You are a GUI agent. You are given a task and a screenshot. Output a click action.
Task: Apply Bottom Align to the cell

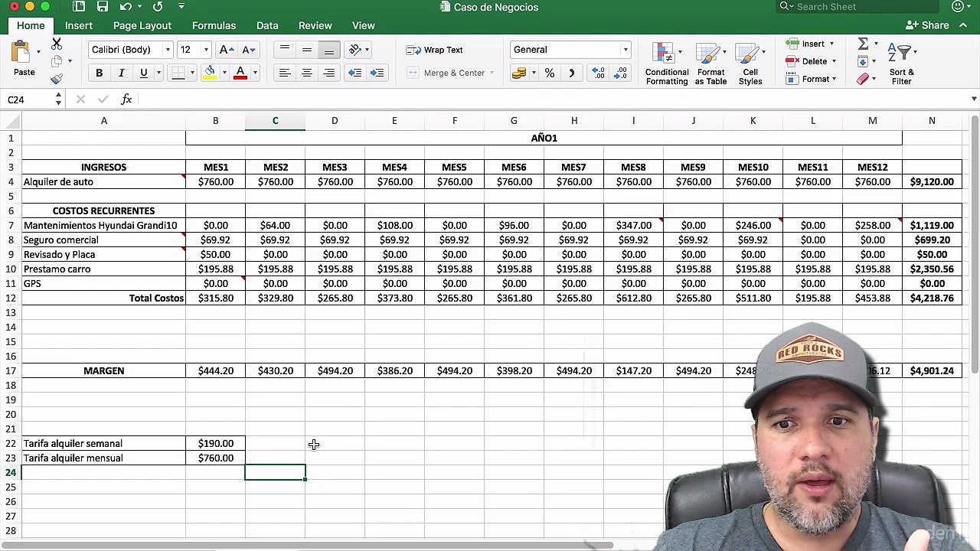pos(328,50)
